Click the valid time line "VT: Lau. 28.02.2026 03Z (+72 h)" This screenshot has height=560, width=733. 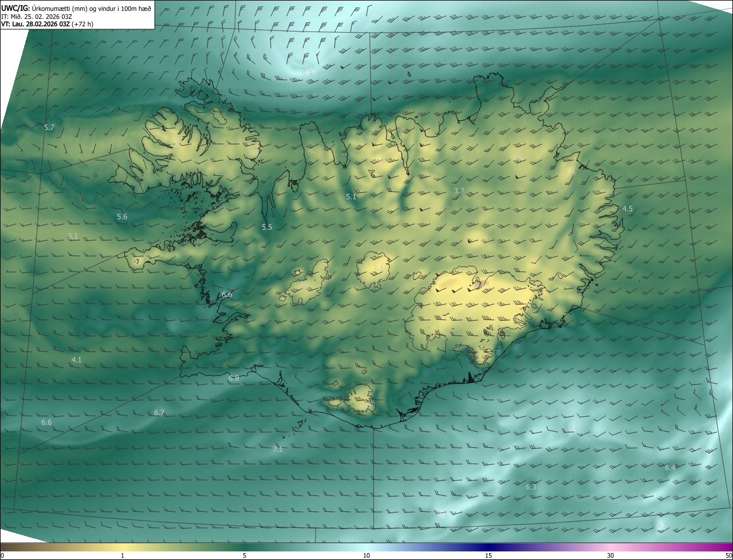48,25
